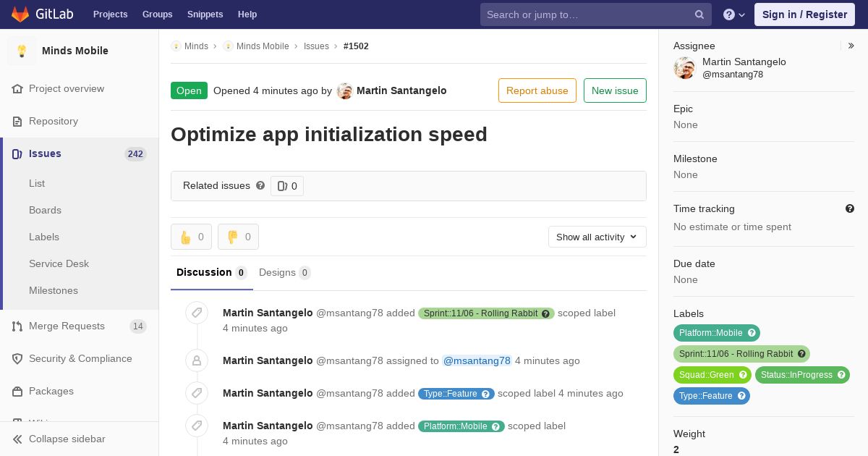The width and height of the screenshot is (868, 456).
Task: Click Minds breadcrumb link
Action: point(196,46)
